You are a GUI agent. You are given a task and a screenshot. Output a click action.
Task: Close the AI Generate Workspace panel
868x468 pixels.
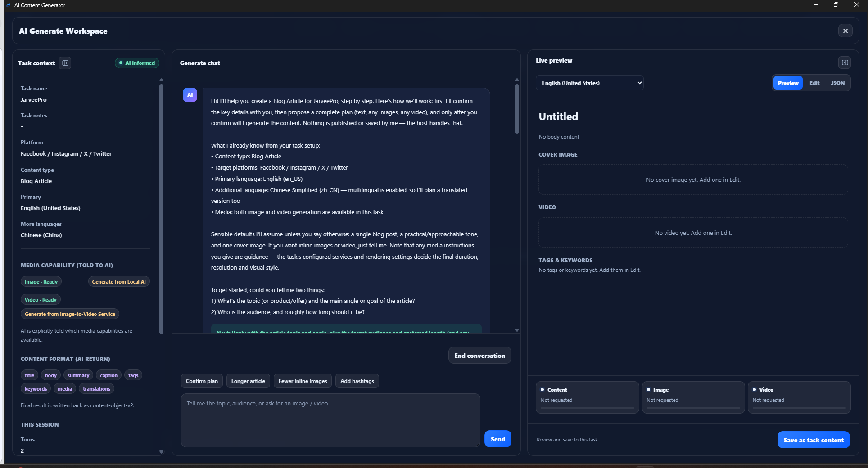(x=845, y=31)
